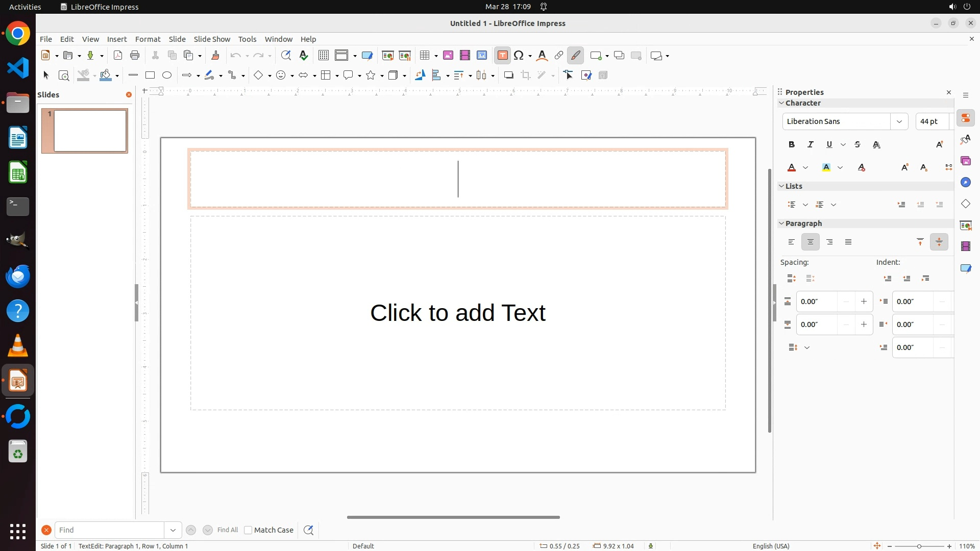Screen dimensions: 980x551
Task: Expand the Find field history dropdown
Action: (173, 530)
